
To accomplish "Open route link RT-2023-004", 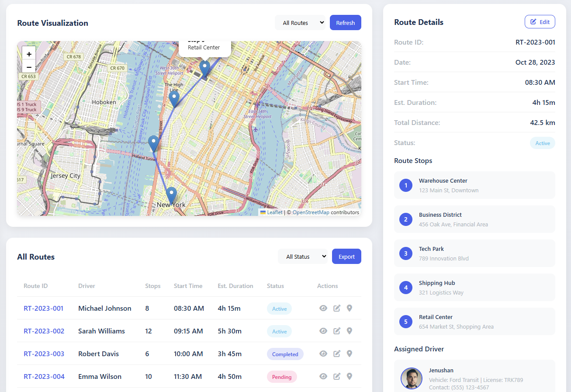I will pyautogui.click(x=44, y=376).
